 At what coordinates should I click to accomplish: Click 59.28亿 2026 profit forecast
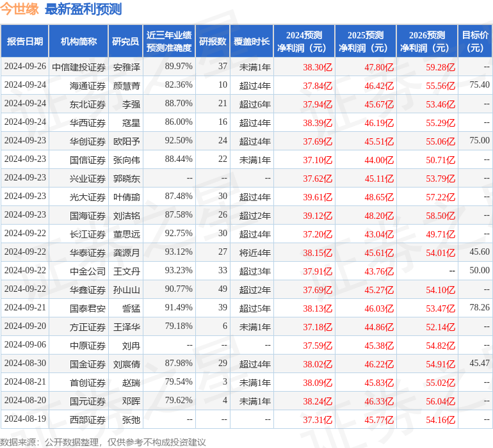coord(440,67)
